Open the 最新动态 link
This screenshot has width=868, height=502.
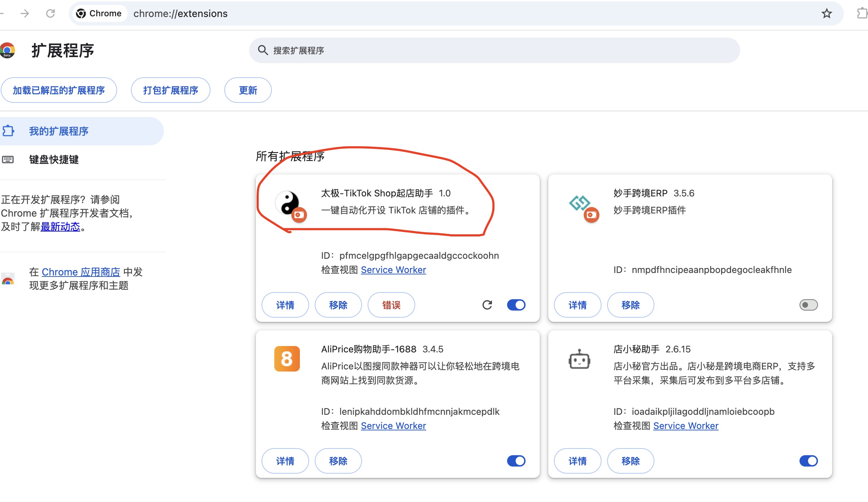click(60, 227)
